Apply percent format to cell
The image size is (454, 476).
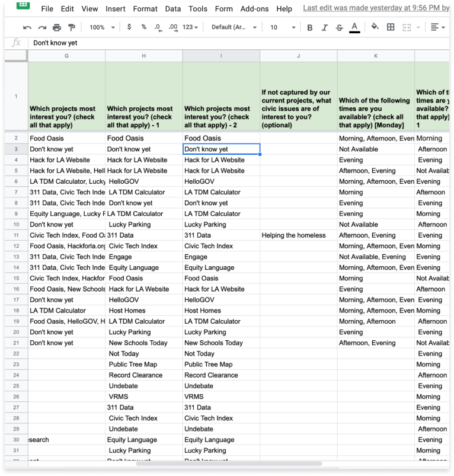(x=143, y=27)
